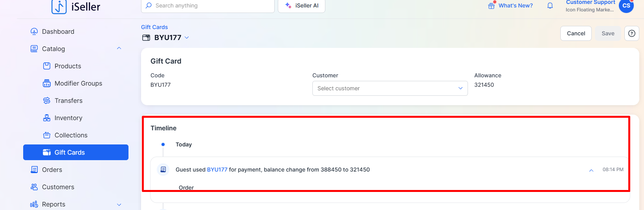Click the 08:14 PM timestamp

coord(613,170)
